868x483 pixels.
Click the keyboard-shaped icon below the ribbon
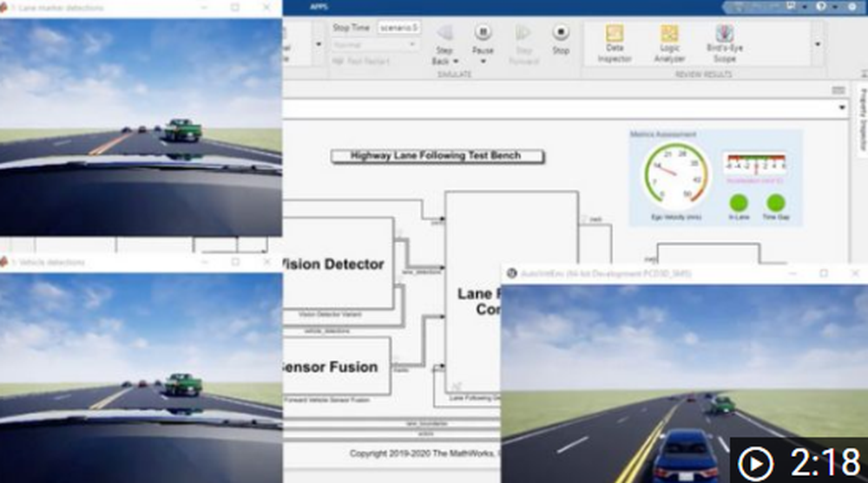[838, 90]
